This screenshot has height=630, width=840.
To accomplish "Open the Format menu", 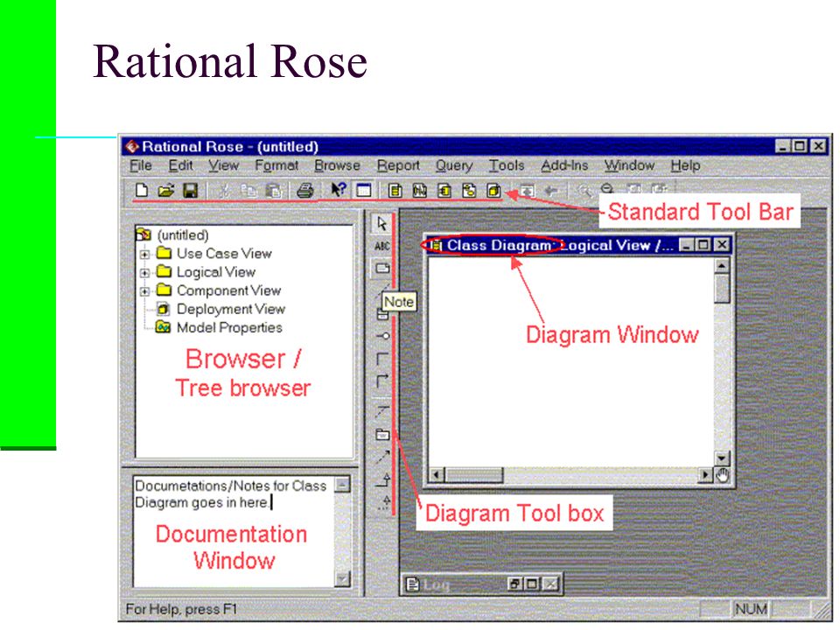I will (x=276, y=165).
